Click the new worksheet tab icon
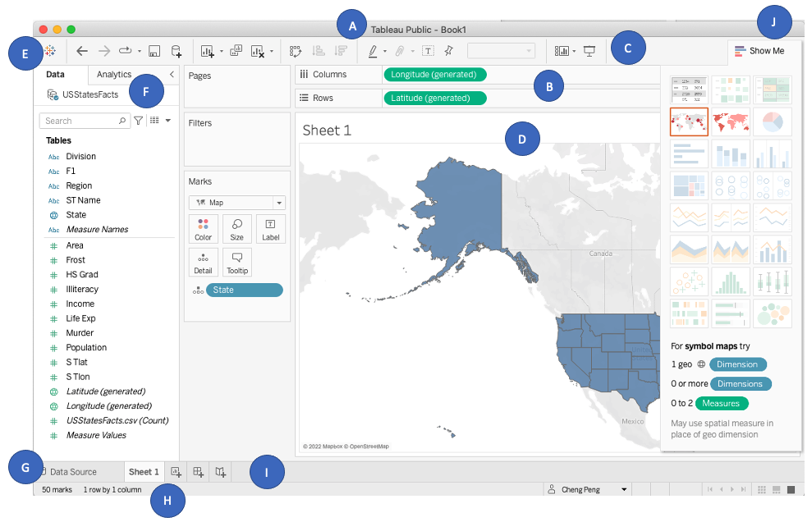 point(176,472)
